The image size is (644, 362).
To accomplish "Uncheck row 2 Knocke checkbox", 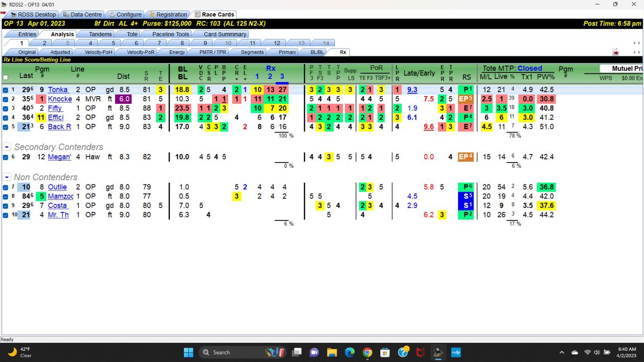I will tap(6, 99).
